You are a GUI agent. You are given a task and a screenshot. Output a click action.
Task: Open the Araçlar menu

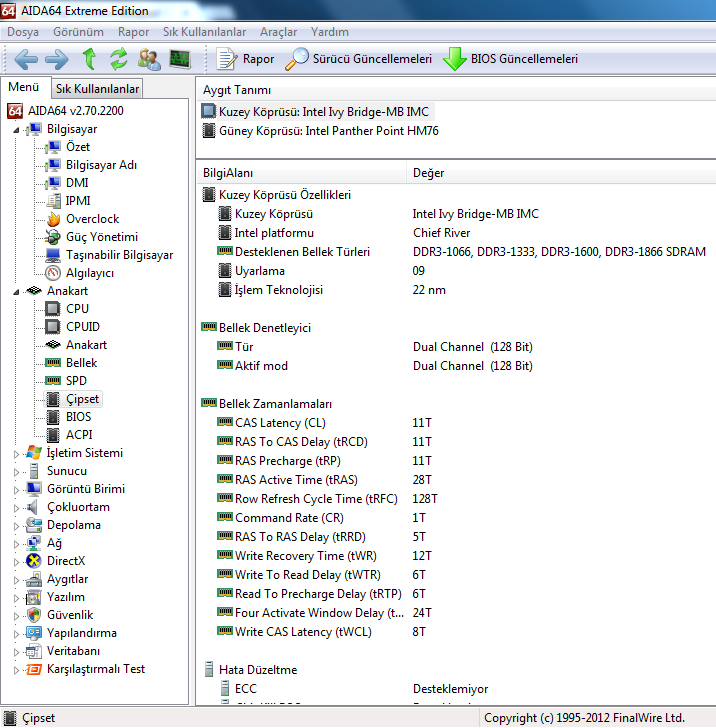click(x=278, y=32)
